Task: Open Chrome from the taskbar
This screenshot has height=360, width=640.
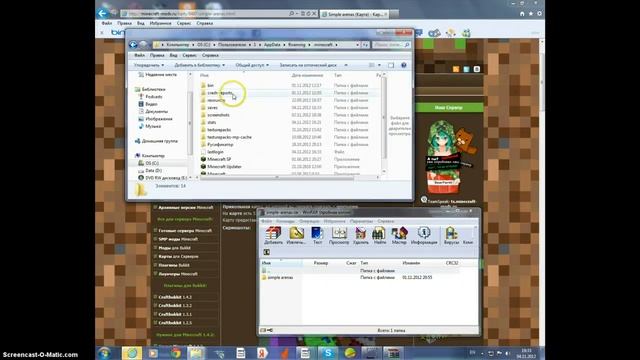Action: point(176,353)
